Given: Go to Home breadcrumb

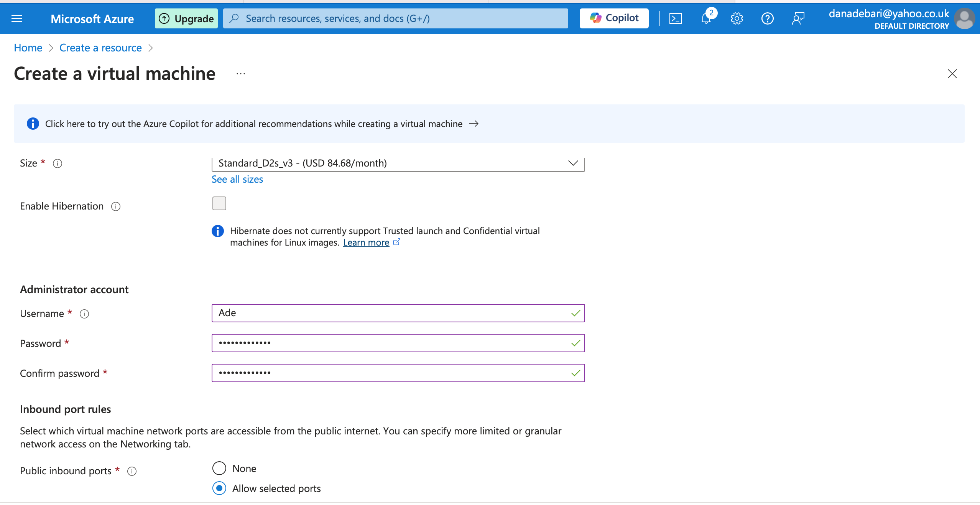Looking at the screenshot, I should (28, 48).
